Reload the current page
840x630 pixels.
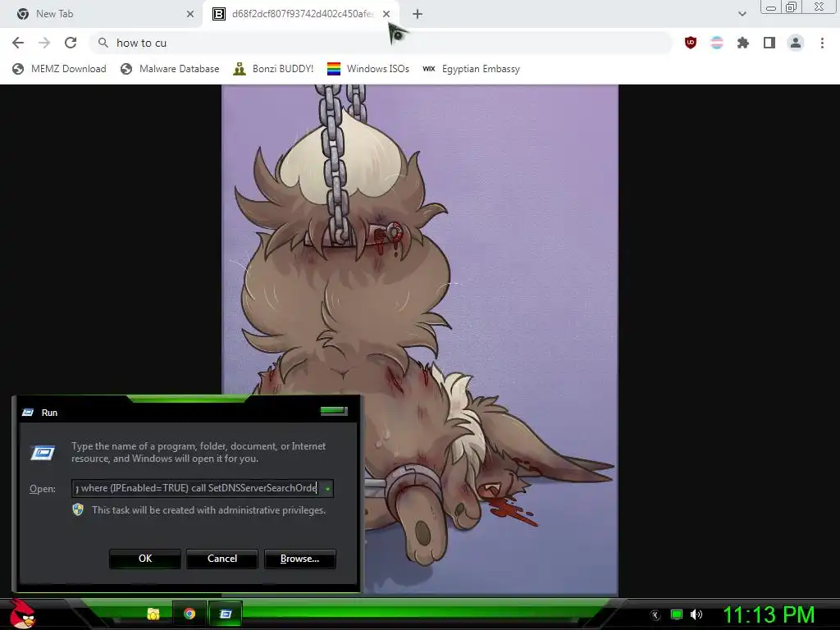point(71,43)
